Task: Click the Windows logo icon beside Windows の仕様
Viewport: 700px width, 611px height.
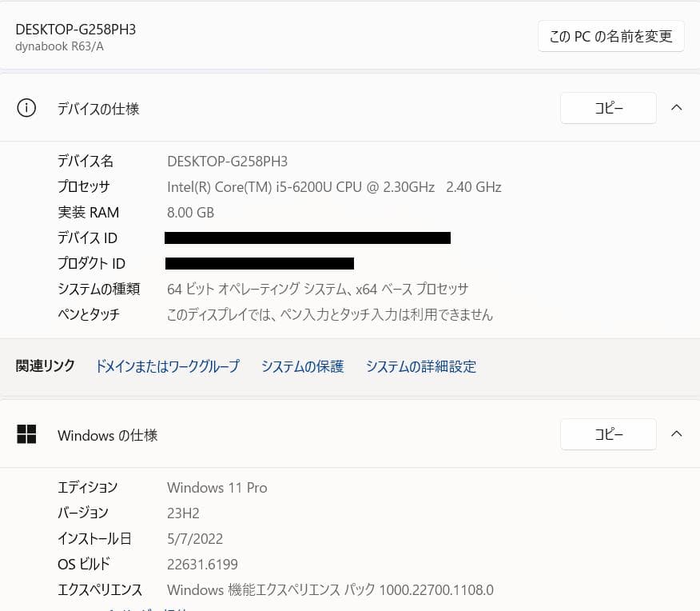Action: coord(26,434)
